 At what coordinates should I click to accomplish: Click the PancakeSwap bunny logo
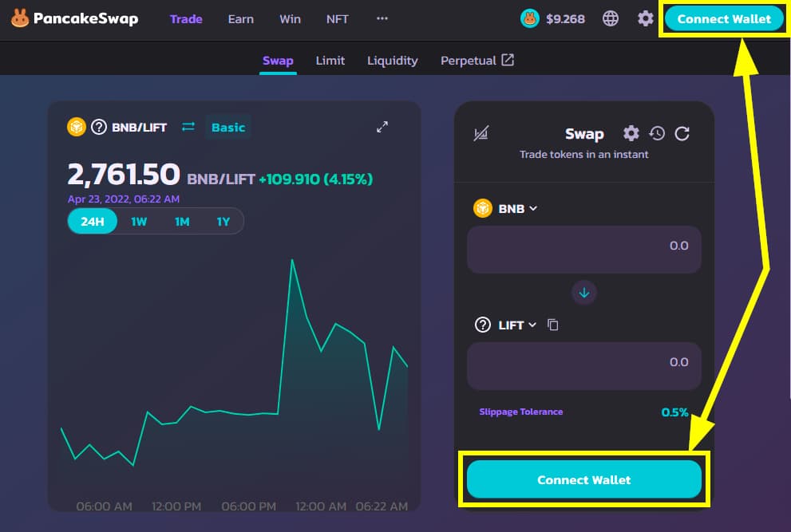(x=20, y=18)
